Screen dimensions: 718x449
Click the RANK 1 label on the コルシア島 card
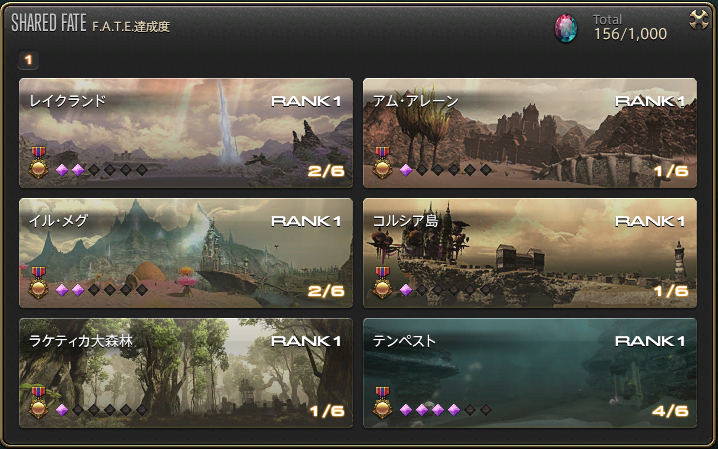click(x=650, y=222)
